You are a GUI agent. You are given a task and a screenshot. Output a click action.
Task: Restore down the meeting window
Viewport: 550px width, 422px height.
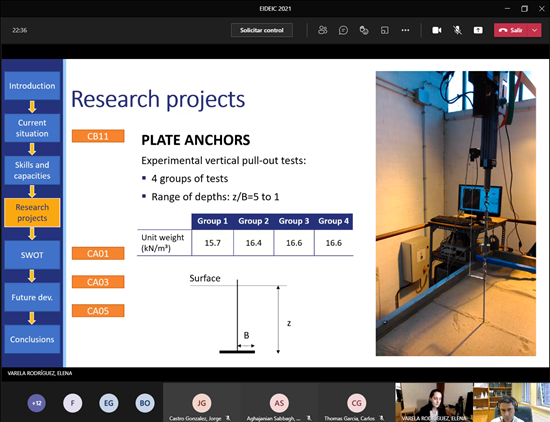[524, 8]
